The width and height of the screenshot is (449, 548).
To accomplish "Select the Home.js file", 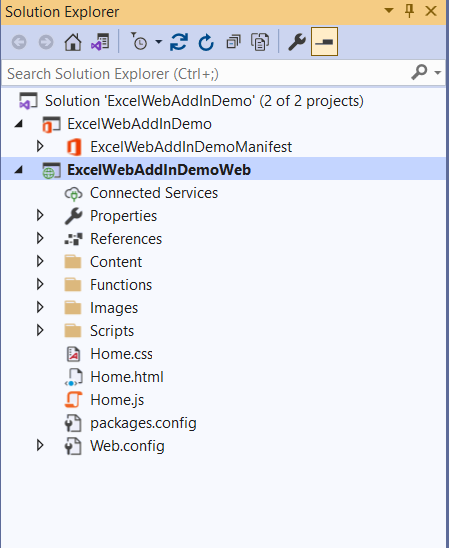I will (x=117, y=400).
